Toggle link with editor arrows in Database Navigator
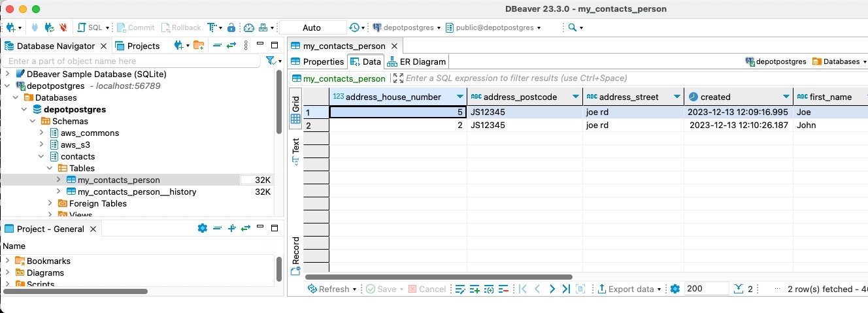Image resolution: width=868 pixels, height=313 pixels. click(231, 45)
